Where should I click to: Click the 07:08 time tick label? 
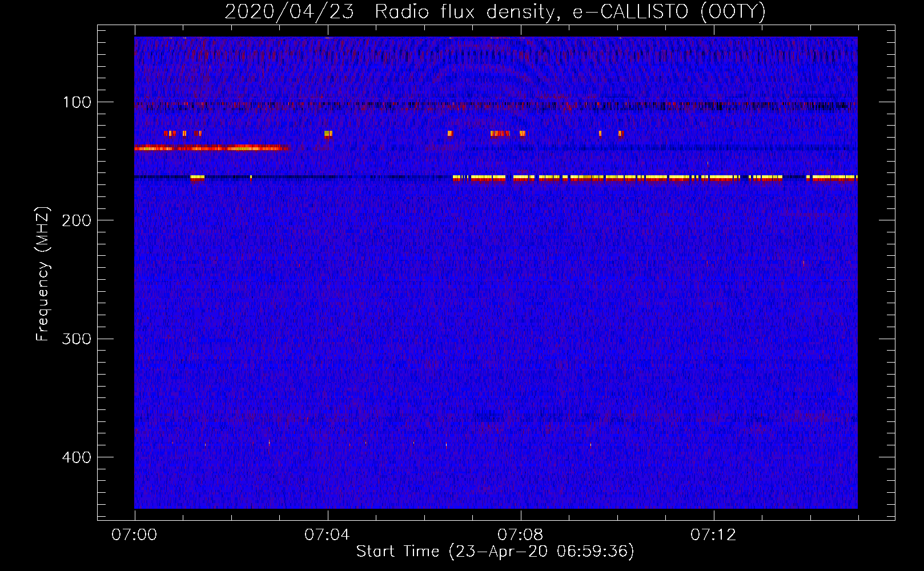520,535
